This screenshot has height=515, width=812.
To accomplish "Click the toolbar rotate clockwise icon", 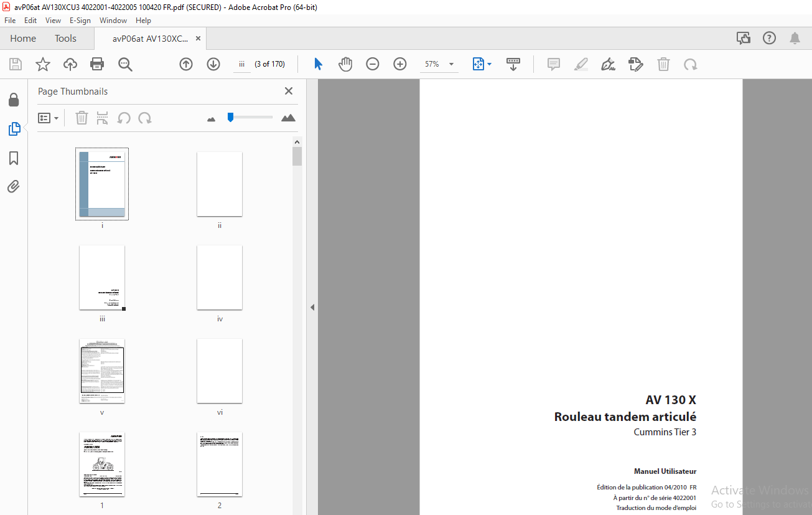I will pos(690,64).
